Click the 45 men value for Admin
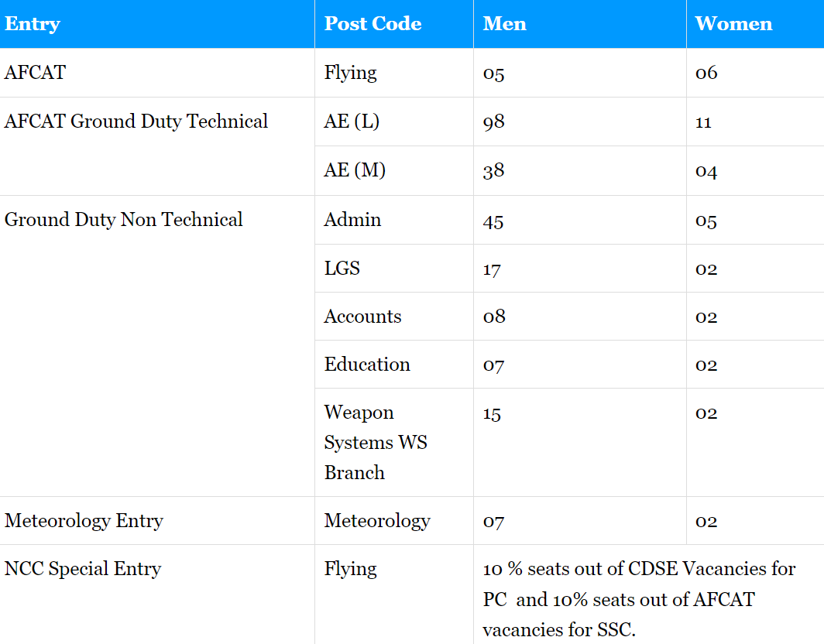This screenshot has height=644, width=824. pos(493,221)
